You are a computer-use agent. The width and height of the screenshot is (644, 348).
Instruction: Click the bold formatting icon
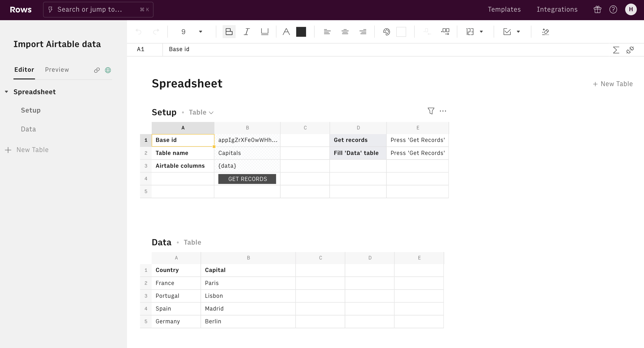[x=229, y=31]
